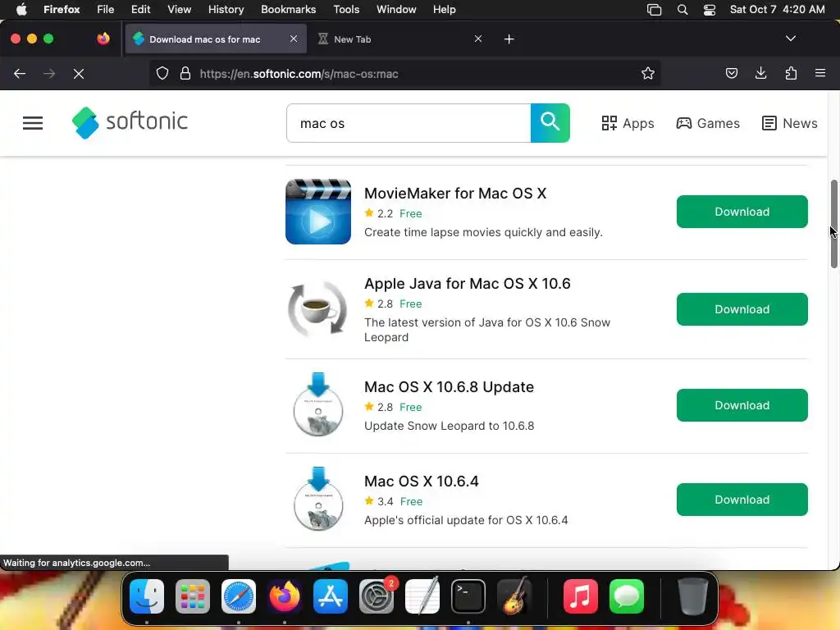Open the Apple menu
Image resolution: width=840 pixels, height=630 pixels.
pos(21,10)
